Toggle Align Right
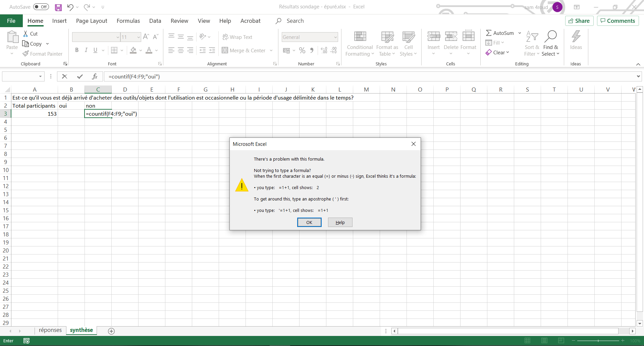The height and width of the screenshot is (346, 644). pos(190,50)
